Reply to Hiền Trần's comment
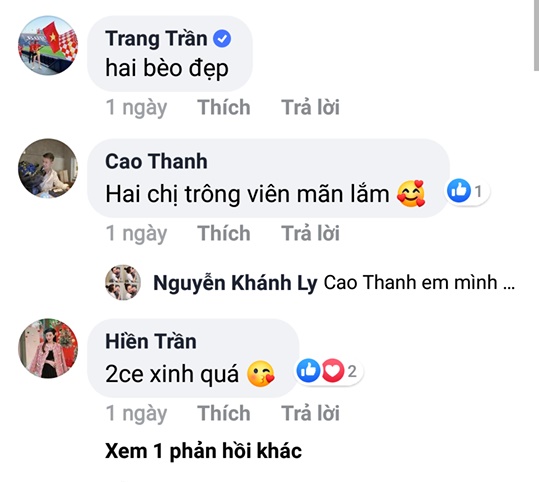The image size is (539, 482). point(310,413)
